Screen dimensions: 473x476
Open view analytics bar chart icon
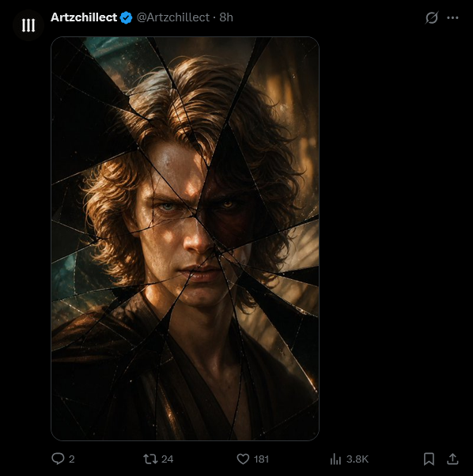335,459
